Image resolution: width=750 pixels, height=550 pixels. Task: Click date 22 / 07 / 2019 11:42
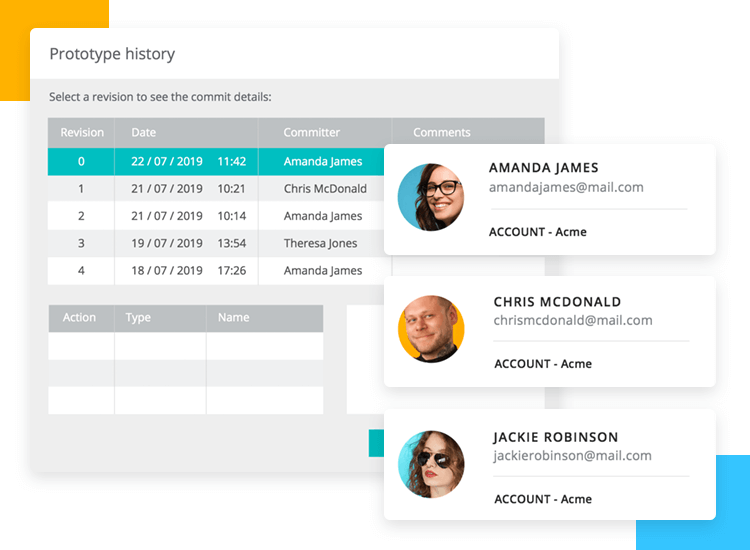pyautogui.click(x=188, y=162)
